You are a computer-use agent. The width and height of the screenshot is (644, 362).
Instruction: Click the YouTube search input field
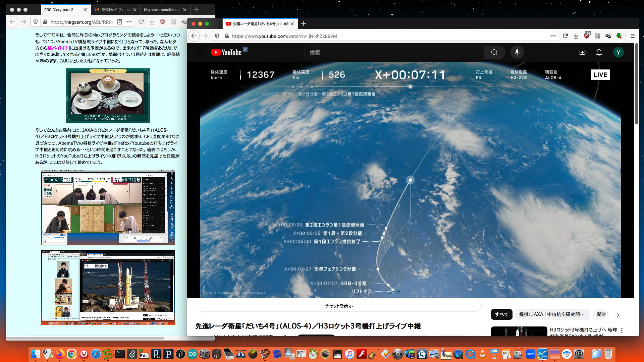pyautogui.click(x=394, y=52)
